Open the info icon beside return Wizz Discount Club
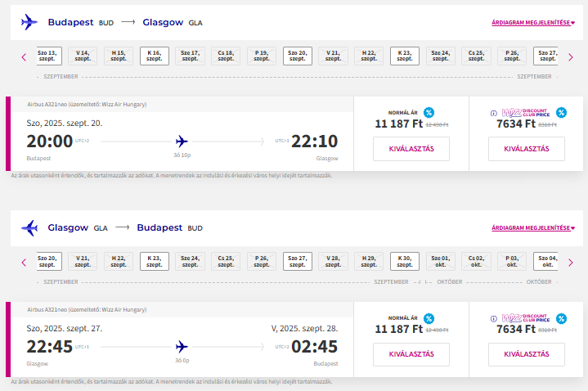This screenshot has width=588, height=391. pos(494,319)
